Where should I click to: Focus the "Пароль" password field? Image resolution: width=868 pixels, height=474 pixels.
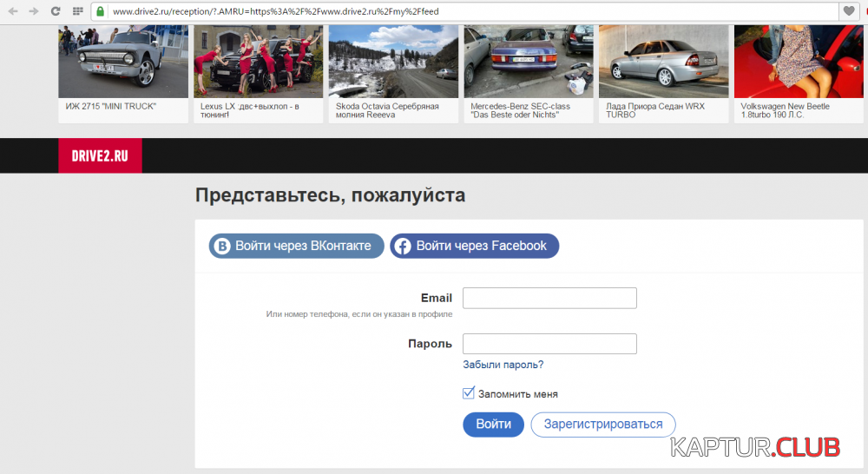[x=549, y=344]
